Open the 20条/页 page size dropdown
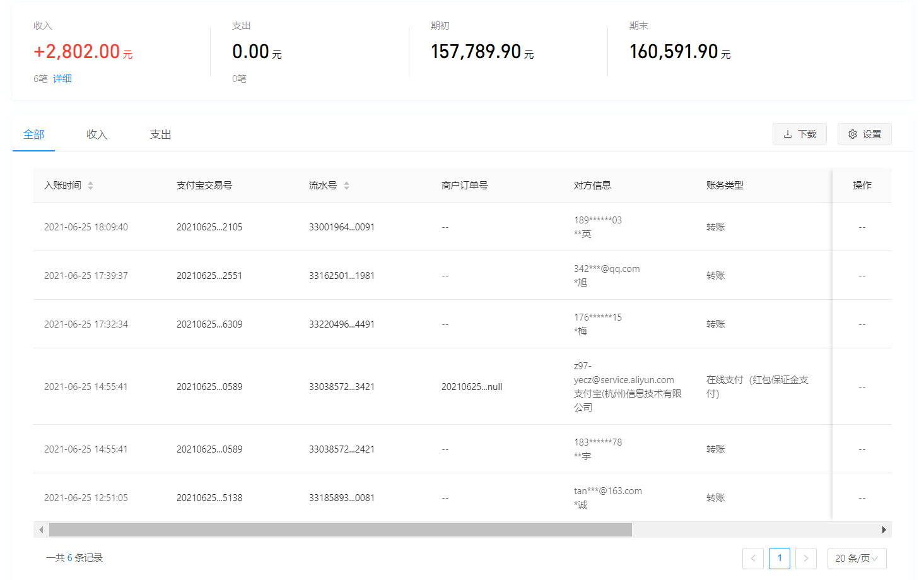Viewport: 924px width, 580px height. tap(856, 559)
